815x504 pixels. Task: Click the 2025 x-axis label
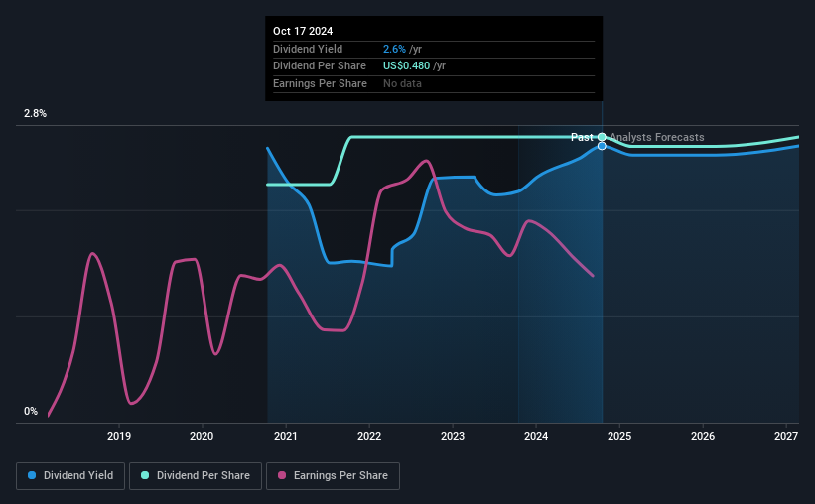(619, 436)
